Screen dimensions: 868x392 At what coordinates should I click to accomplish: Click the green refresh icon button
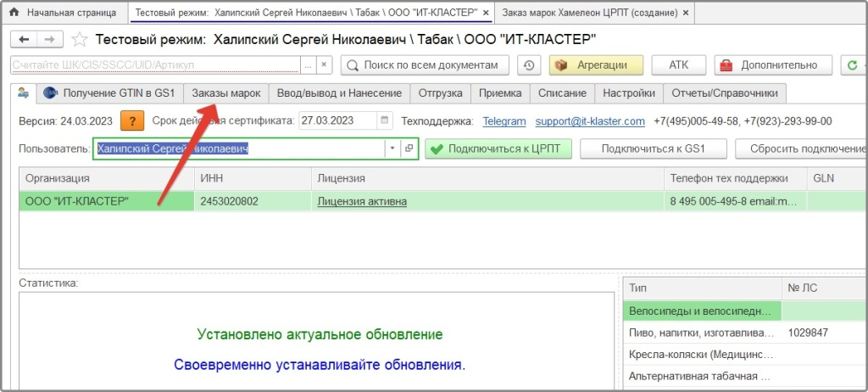coord(854,64)
